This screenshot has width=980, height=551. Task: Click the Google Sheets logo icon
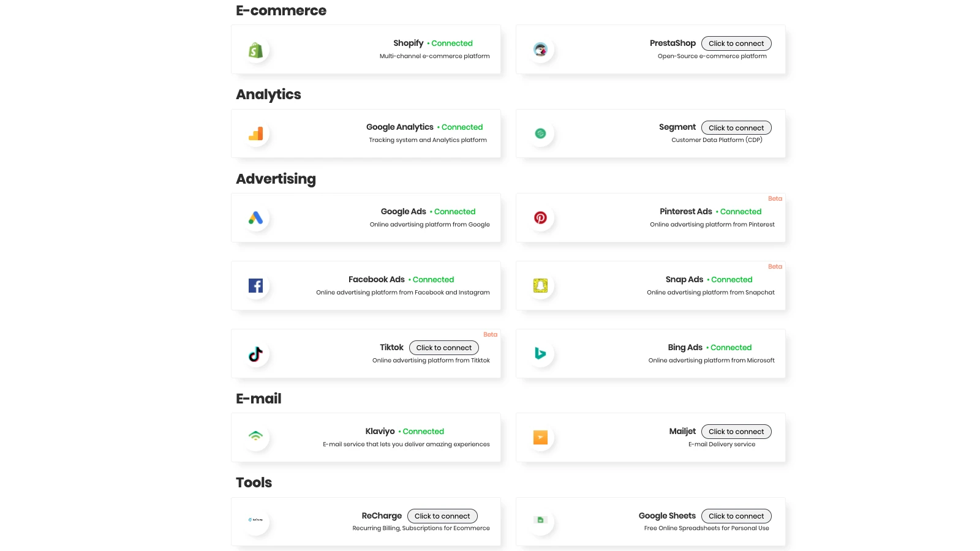pos(540,520)
